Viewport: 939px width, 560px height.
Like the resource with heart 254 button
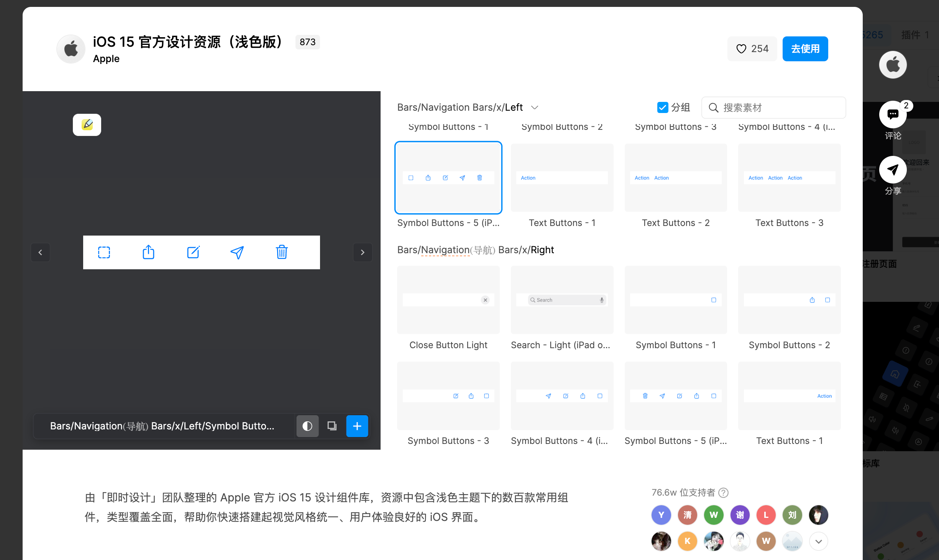pos(752,49)
